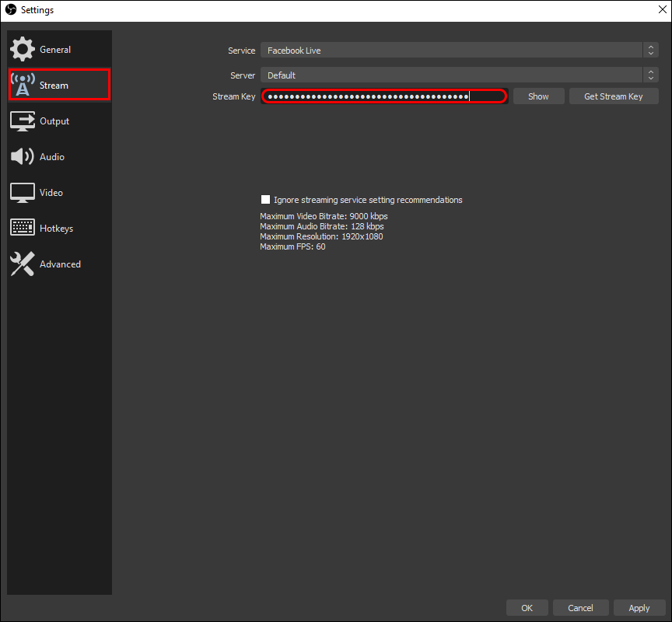
Task: Select the Stream antenna icon
Action: [x=23, y=85]
